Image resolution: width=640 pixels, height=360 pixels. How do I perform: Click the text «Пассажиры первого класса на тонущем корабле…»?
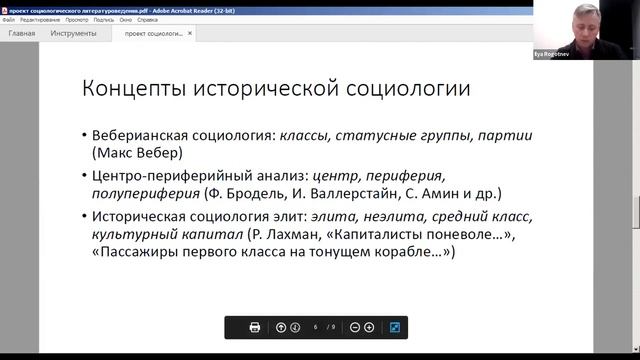point(271,251)
